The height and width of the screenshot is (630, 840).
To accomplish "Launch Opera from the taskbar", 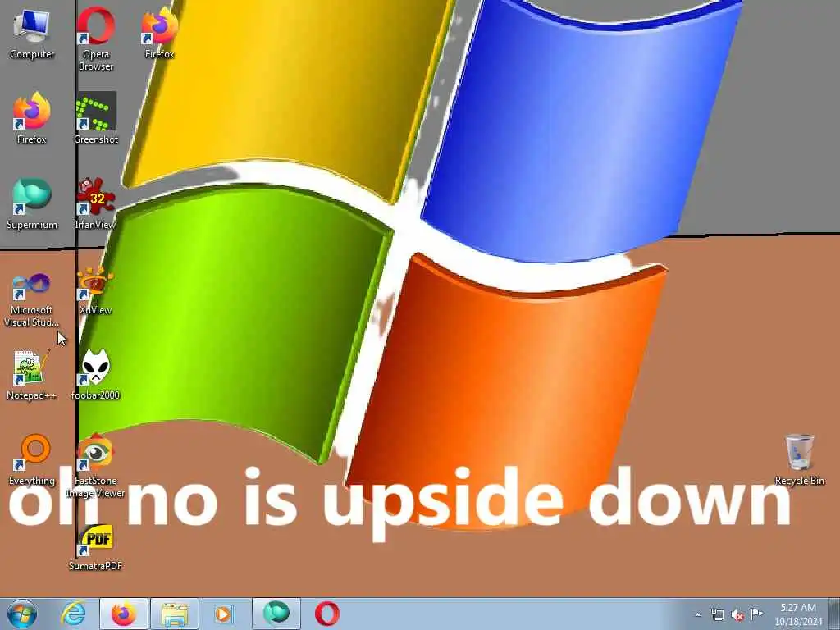I will coord(326,614).
